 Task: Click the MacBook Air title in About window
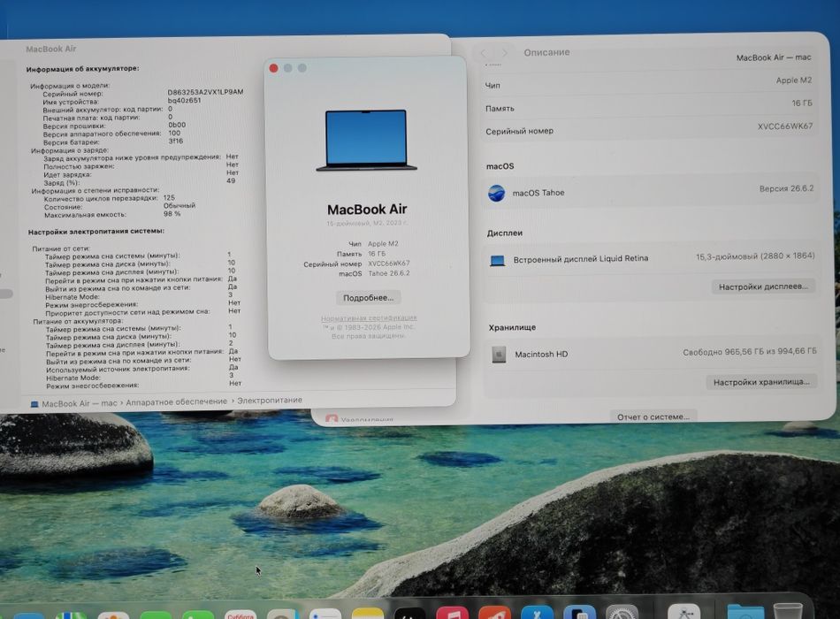367,209
